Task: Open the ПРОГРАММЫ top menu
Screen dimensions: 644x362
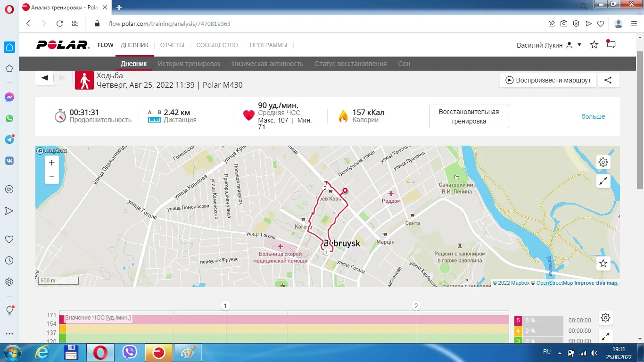Action: click(x=269, y=45)
